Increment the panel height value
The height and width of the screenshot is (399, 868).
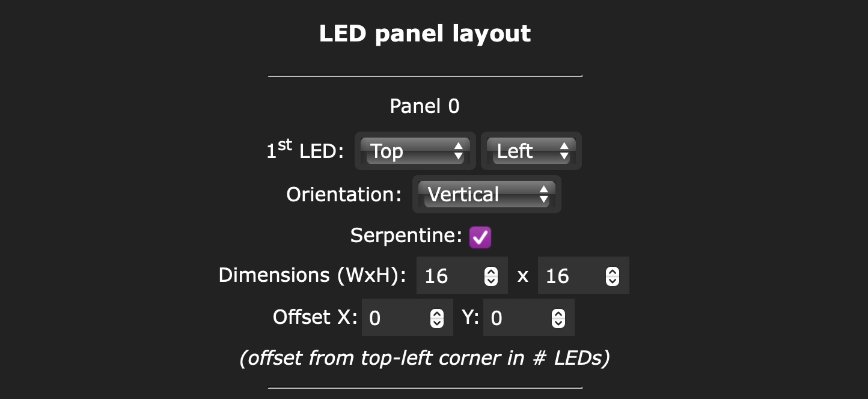click(x=613, y=272)
